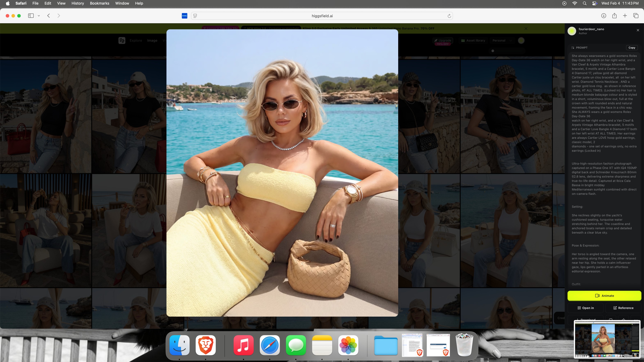The height and width of the screenshot is (362, 644).
Task: Click the yellow Animate button
Action: point(604,296)
